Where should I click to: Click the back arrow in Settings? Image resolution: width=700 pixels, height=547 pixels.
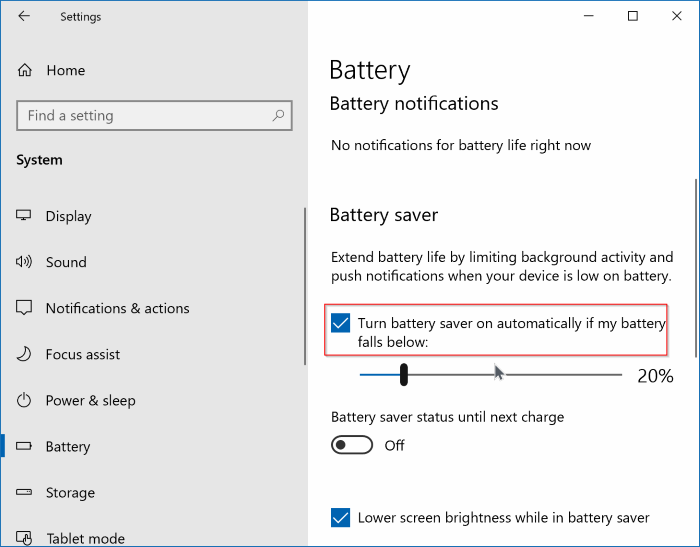pyautogui.click(x=24, y=17)
